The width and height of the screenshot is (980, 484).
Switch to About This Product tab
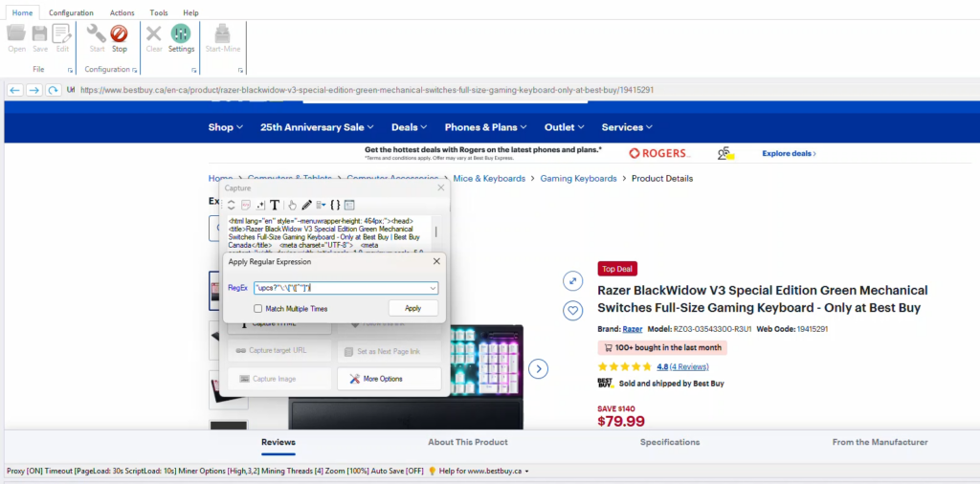(x=468, y=442)
